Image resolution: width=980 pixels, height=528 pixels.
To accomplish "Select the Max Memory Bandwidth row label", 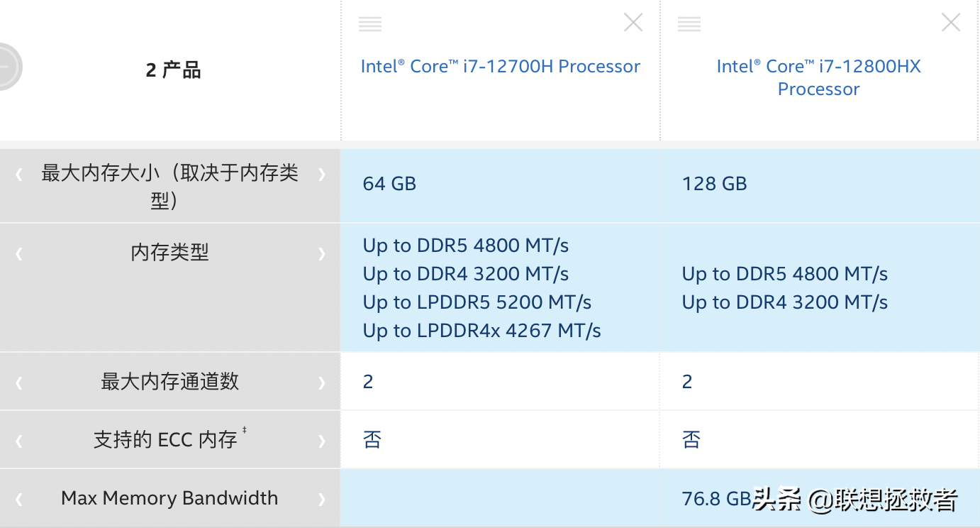I will click(169, 498).
